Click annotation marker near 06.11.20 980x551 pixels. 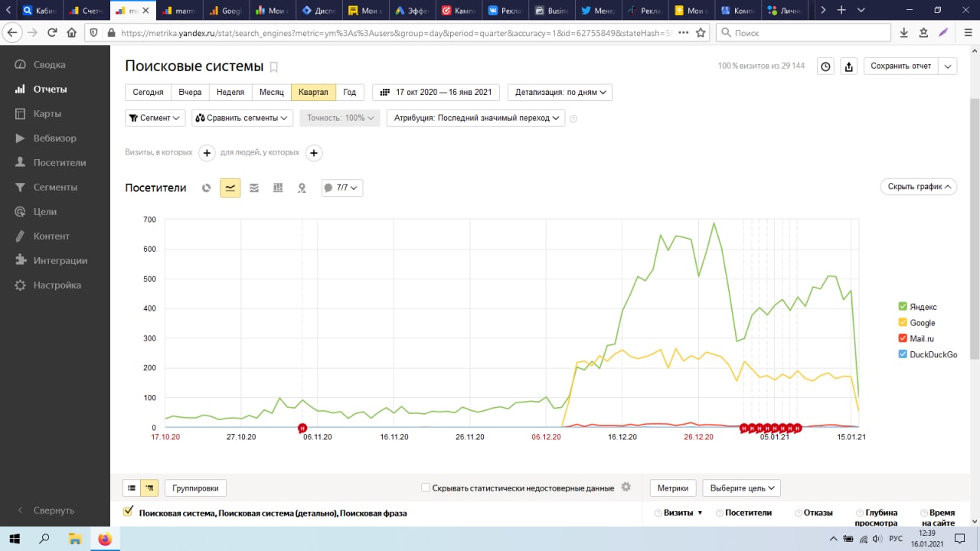click(302, 428)
